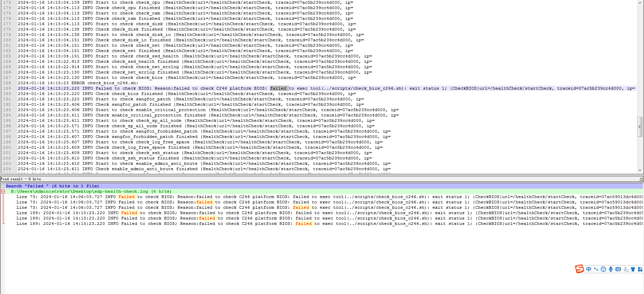Open the skin shirt icon

(x=633, y=269)
